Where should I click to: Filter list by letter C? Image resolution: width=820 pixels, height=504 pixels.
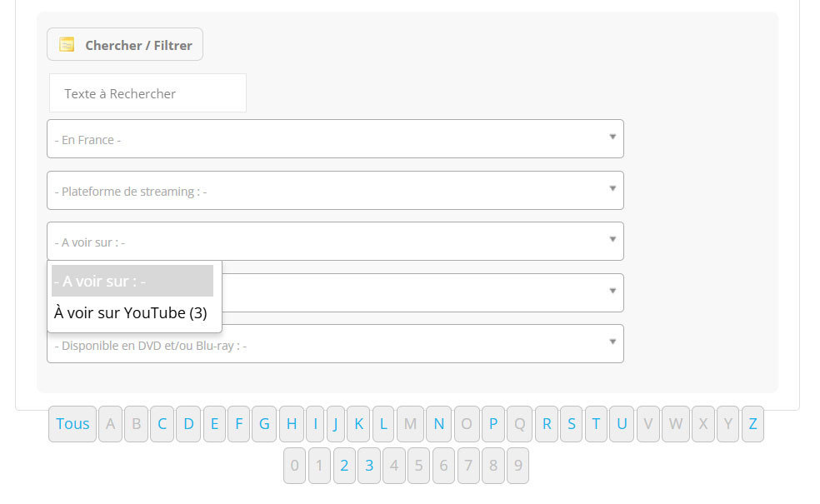tap(162, 424)
